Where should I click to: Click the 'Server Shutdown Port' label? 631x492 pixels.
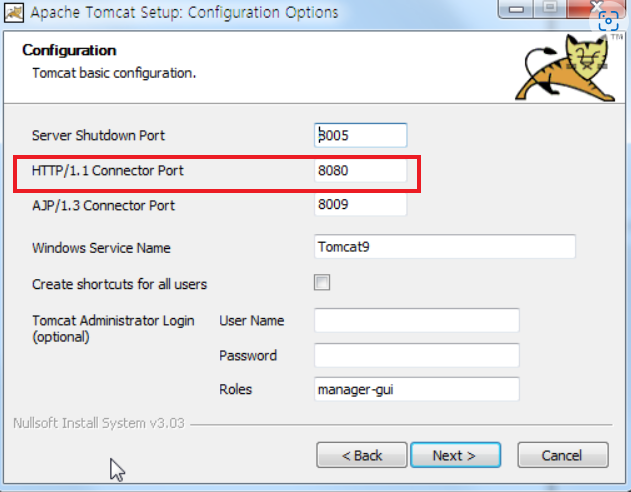pos(98,136)
